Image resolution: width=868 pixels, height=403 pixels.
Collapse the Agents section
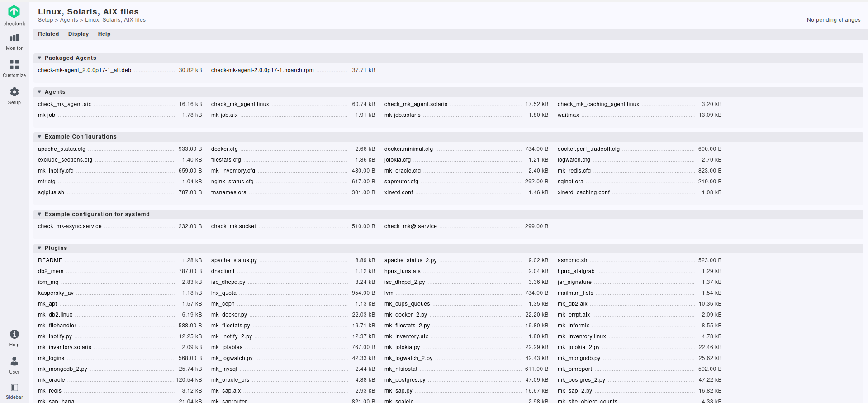tap(39, 92)
